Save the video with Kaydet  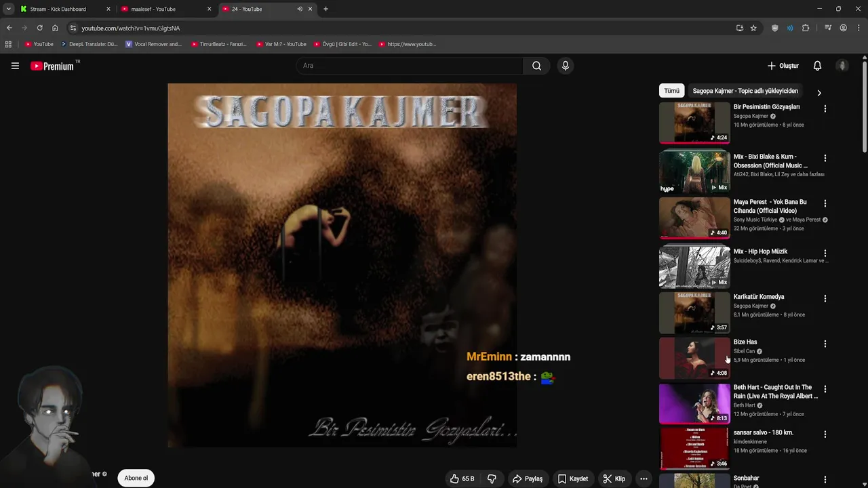572,479
